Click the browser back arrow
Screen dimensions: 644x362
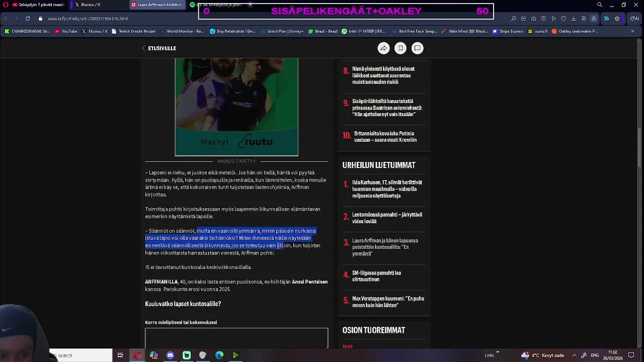(x=6, y=19)
